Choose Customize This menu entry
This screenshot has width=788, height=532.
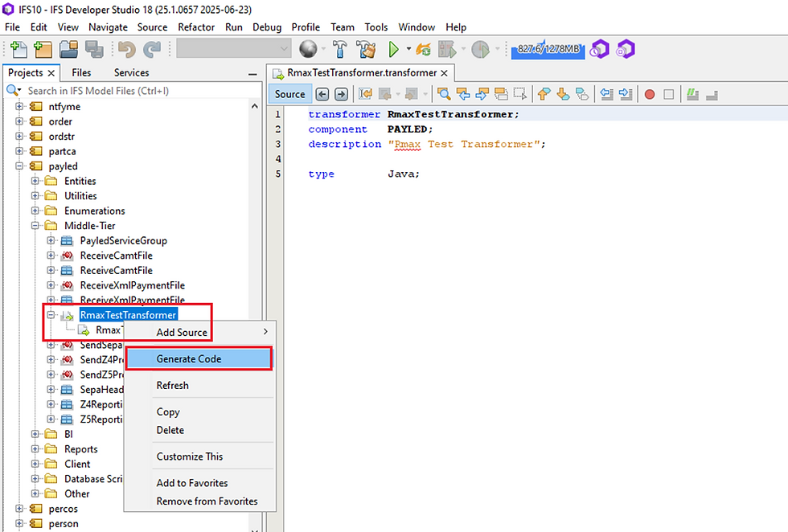(199, 456)
